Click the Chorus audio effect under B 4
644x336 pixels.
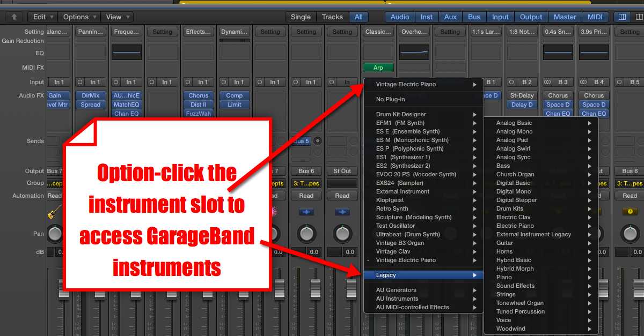pyautogui.click(x=594, y=95)
